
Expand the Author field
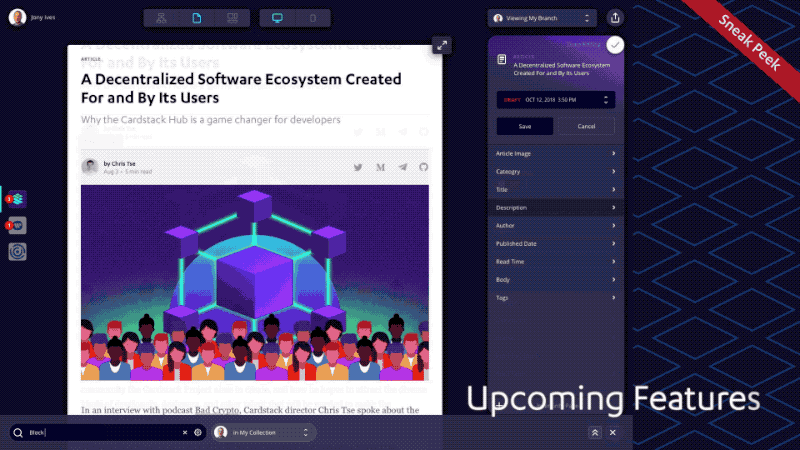click(556, 226)
